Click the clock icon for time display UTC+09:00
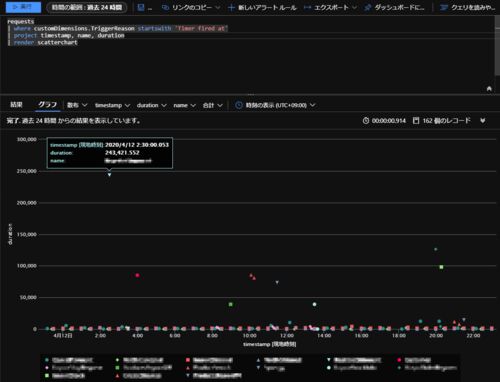 pos(239,105)
